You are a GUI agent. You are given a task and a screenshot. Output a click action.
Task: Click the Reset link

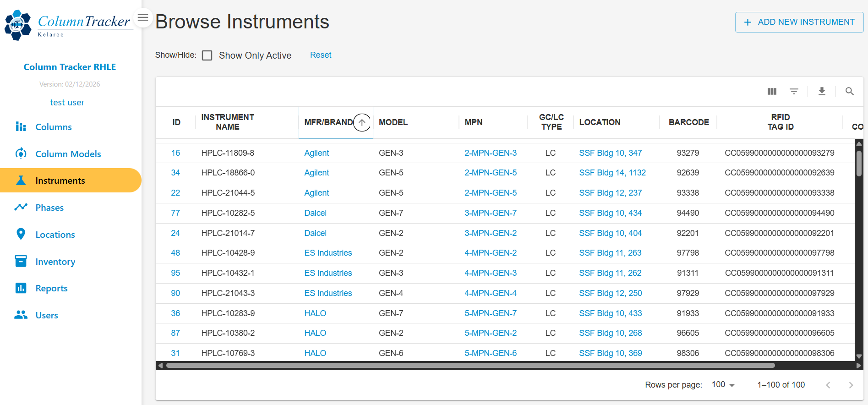point(320,55)
